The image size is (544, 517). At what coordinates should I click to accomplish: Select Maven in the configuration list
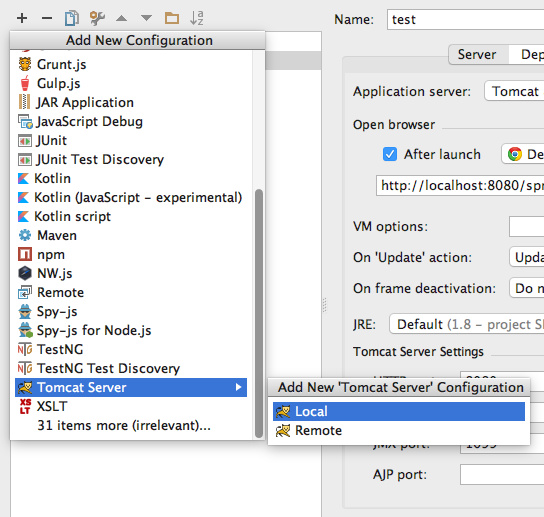(x=131, y=235)
